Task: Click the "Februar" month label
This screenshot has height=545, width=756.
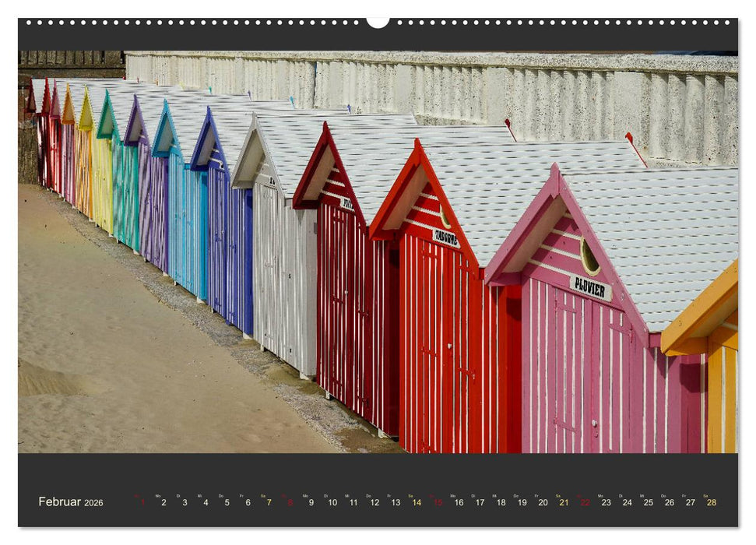Action: (x=59, y=502)
